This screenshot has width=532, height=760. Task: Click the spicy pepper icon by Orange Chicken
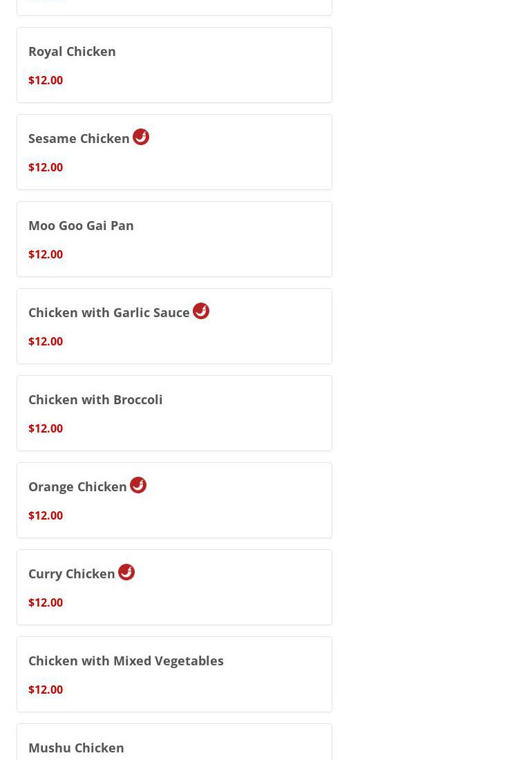pos(138,485)
